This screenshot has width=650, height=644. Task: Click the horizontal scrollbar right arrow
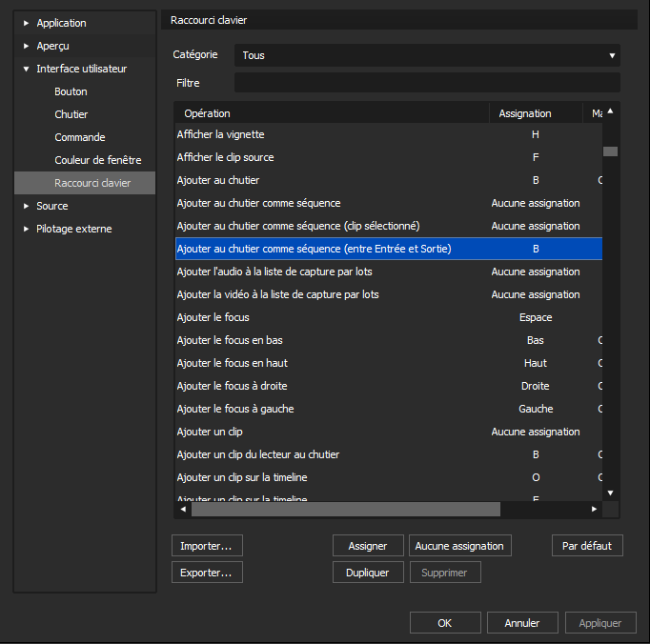595,510
